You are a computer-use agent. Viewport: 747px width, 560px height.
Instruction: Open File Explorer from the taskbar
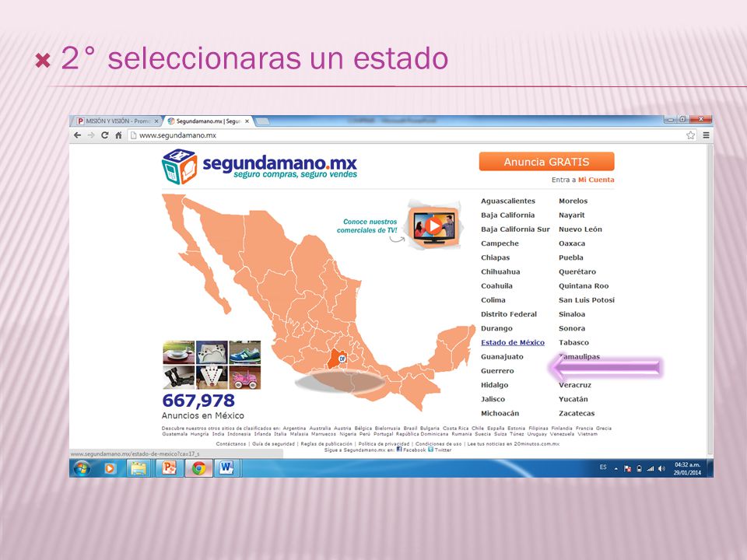click(x=139, y=468)
